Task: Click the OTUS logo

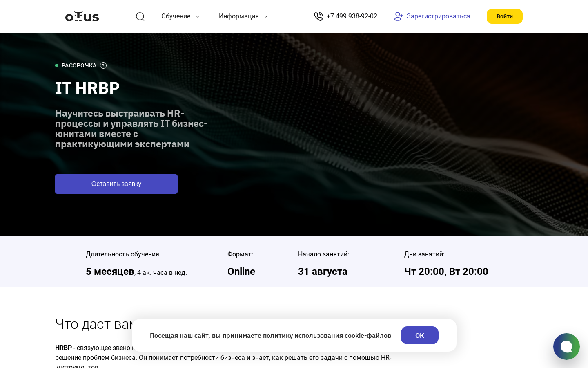Action: click(x=82, y=16)
